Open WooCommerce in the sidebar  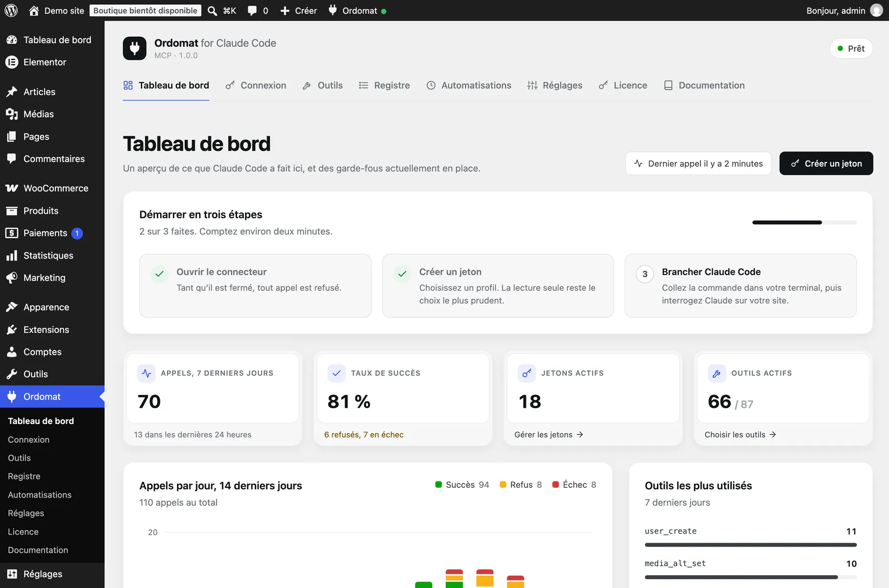(52, 189)
